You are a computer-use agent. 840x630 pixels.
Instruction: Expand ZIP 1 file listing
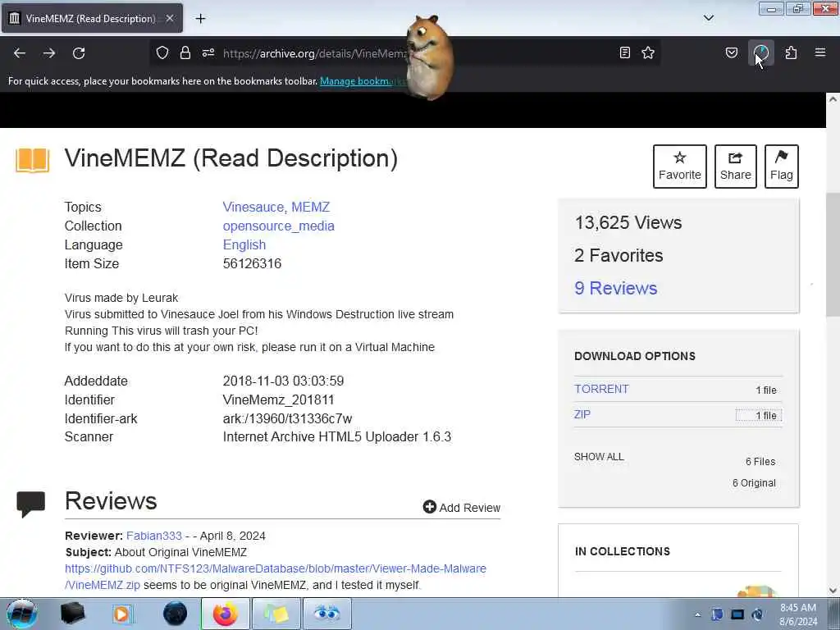(x=759, y=415)
